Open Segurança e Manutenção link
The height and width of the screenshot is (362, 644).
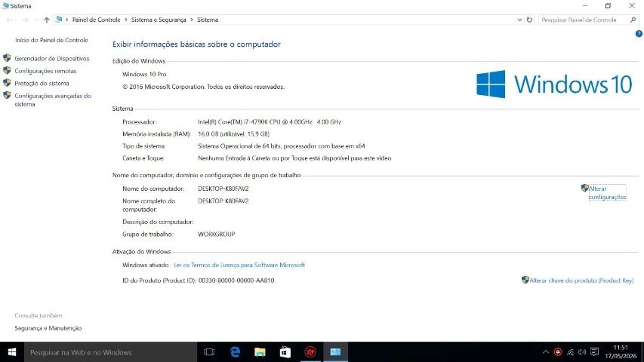click(48, 328)
